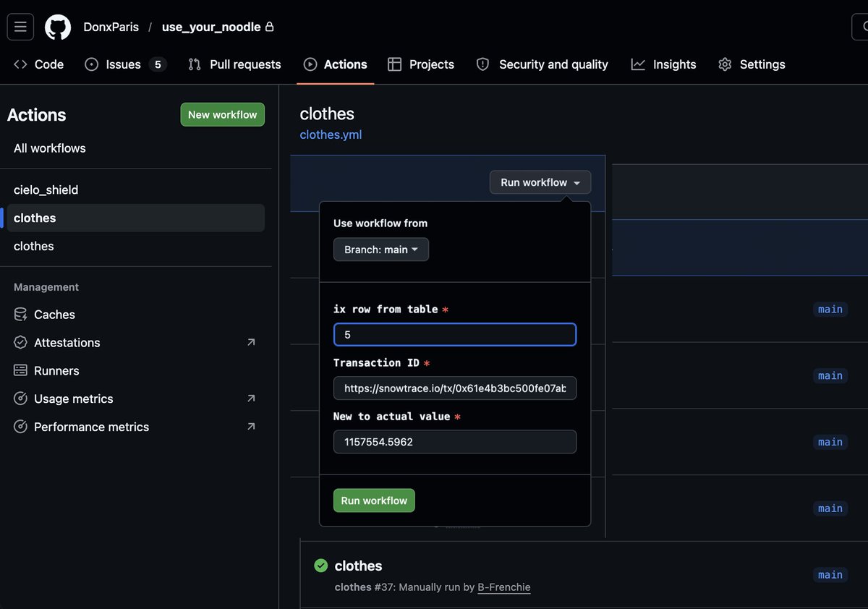Toggle the Run workflow dropdown button
Image resolution: width=868 pixels, height=609 pixels.
pyautogui.click(x=540, y=182)
